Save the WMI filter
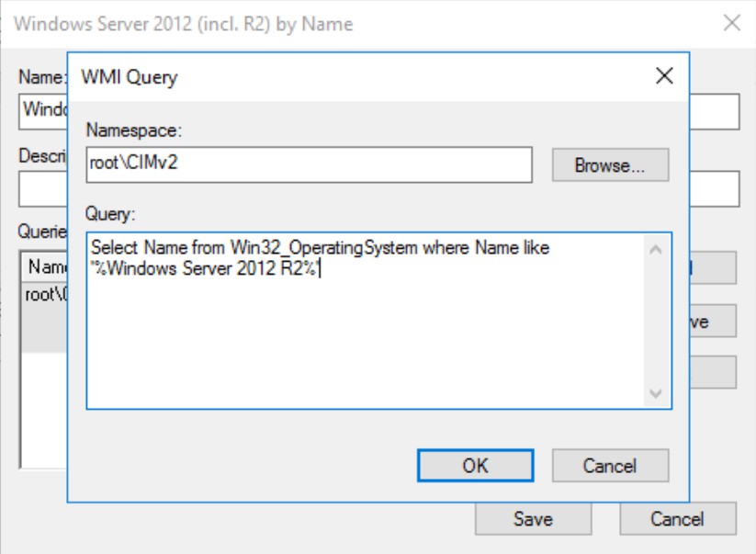This screenshot has width=756, height=554. [x=533, y=519]
